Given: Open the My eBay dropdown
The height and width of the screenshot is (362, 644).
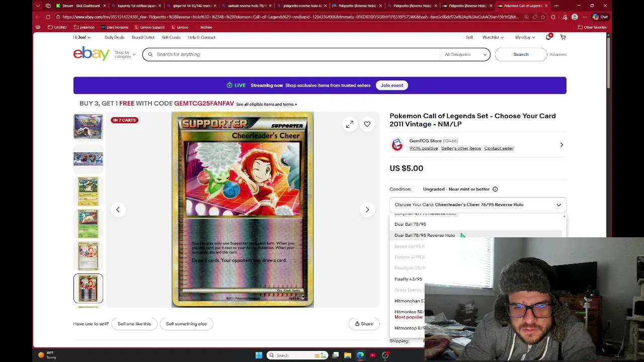Looking at the screenshot, I should (525, 37).
